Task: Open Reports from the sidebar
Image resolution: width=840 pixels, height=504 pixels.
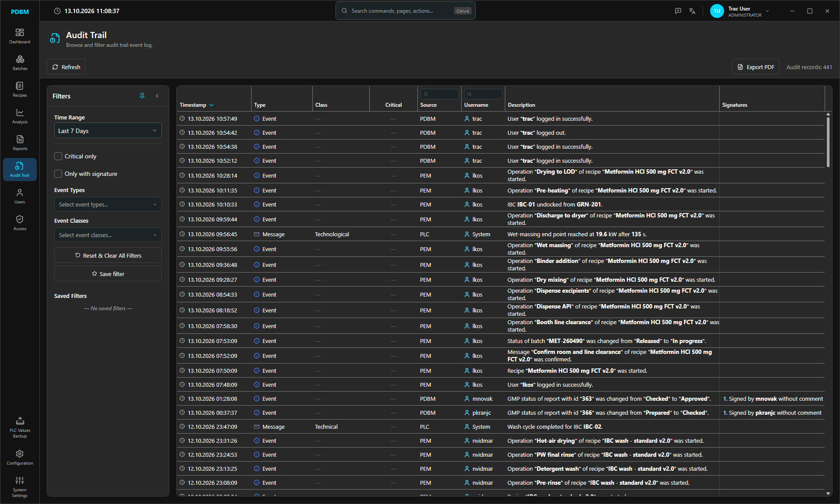Action: click(20, 143)
